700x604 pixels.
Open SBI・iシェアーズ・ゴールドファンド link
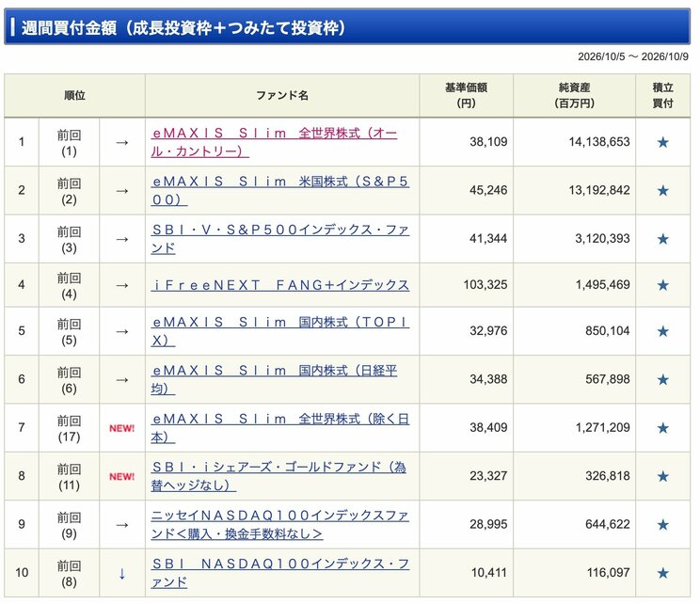click(278, 476)
